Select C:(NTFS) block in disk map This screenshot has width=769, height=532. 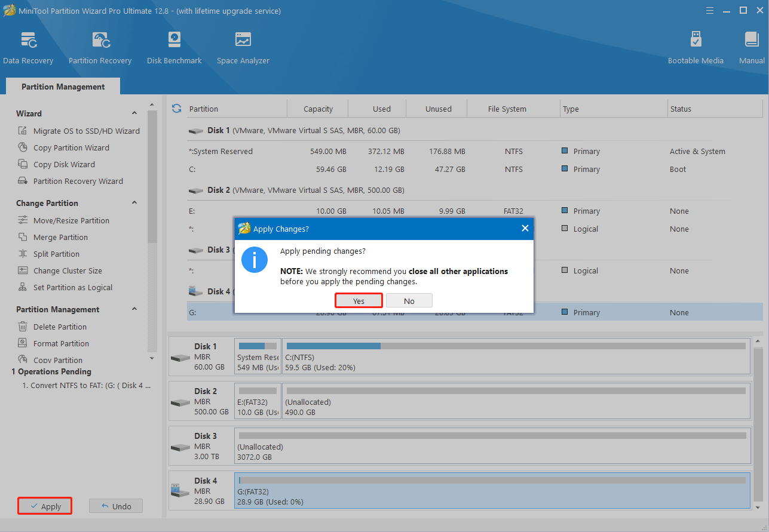click(x=516, y=356)
